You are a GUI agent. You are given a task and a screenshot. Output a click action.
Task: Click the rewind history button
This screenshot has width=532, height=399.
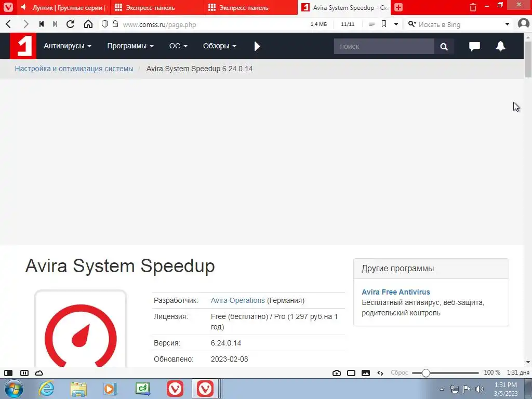42,24
